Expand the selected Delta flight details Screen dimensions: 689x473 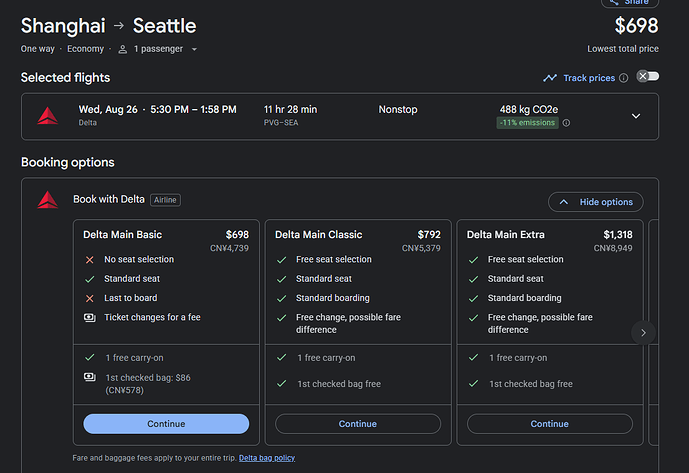tap(635, 116)
